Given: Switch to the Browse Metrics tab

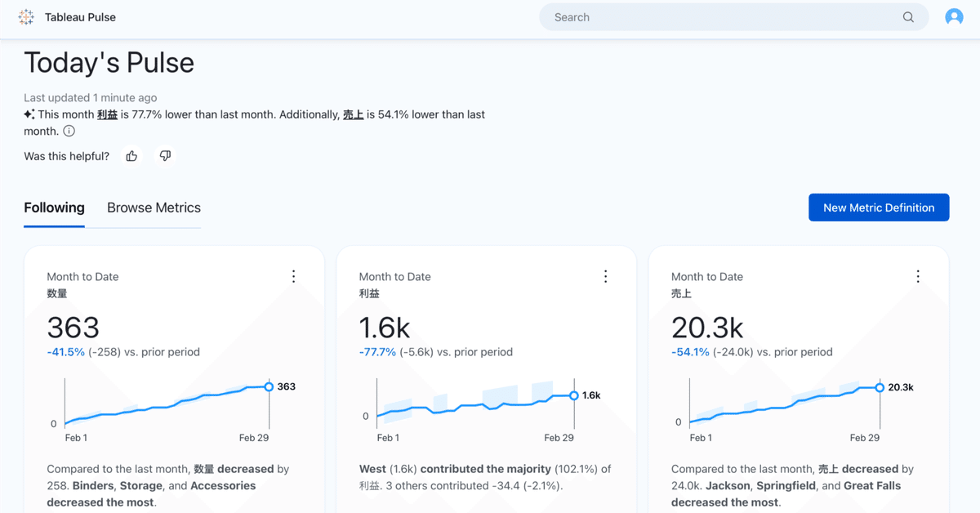Looking at the screenshot, I should click(x=154, y=207).
